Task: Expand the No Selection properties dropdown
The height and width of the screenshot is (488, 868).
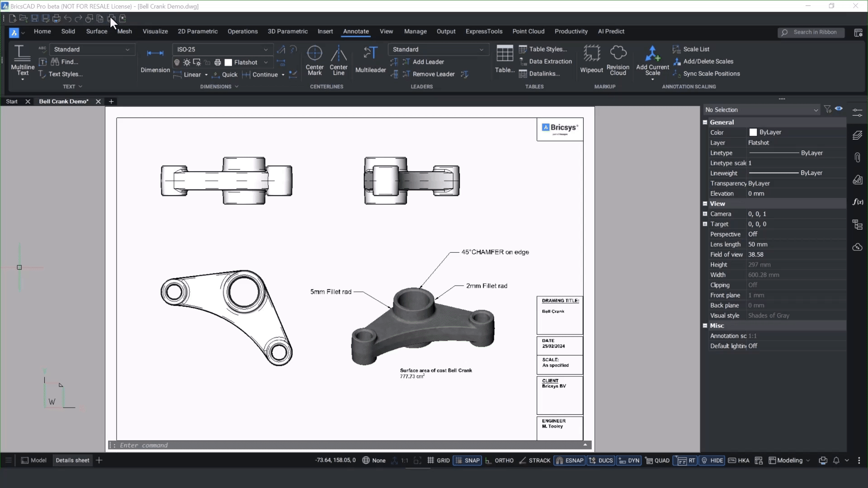Action: pyautogui.click(x=816, y=110)
